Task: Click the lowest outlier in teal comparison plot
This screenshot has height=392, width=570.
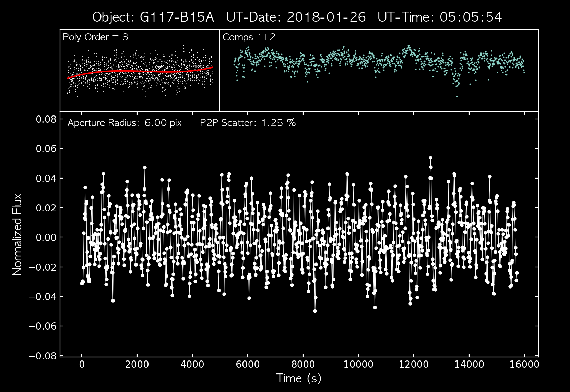Action: [457, 96]
